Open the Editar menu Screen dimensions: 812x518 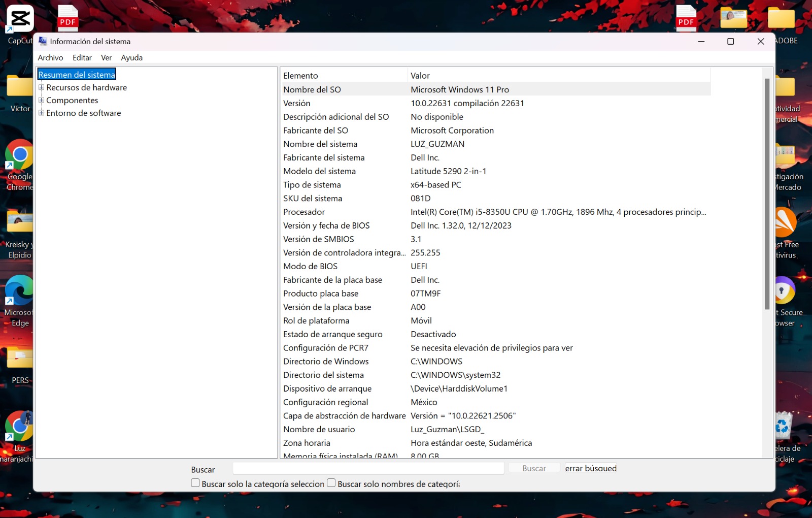82,58
